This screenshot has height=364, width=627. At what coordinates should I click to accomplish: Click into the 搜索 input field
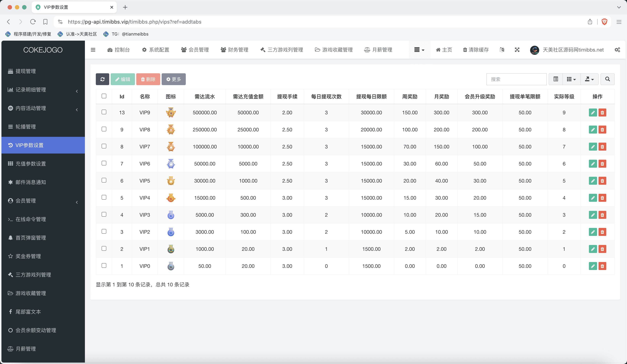pyautogui.click(x=516, y=79)
